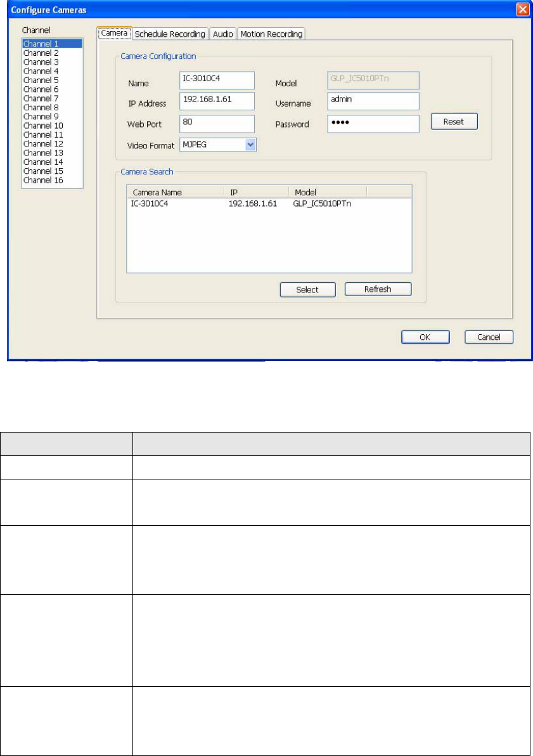
Task: Click the IP Address input field
Action: [x=217, y=101]
